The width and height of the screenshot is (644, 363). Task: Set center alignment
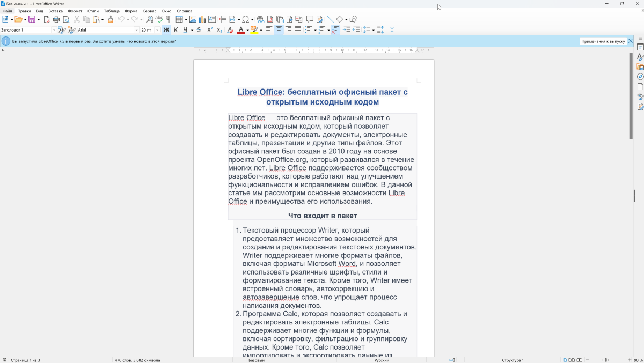[x=279, y=30]
